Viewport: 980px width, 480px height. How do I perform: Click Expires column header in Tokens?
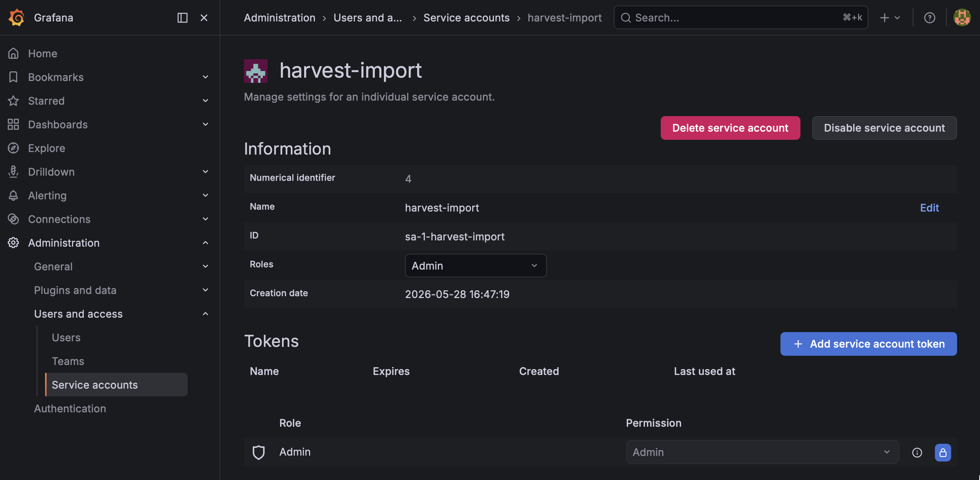(391, 371)
